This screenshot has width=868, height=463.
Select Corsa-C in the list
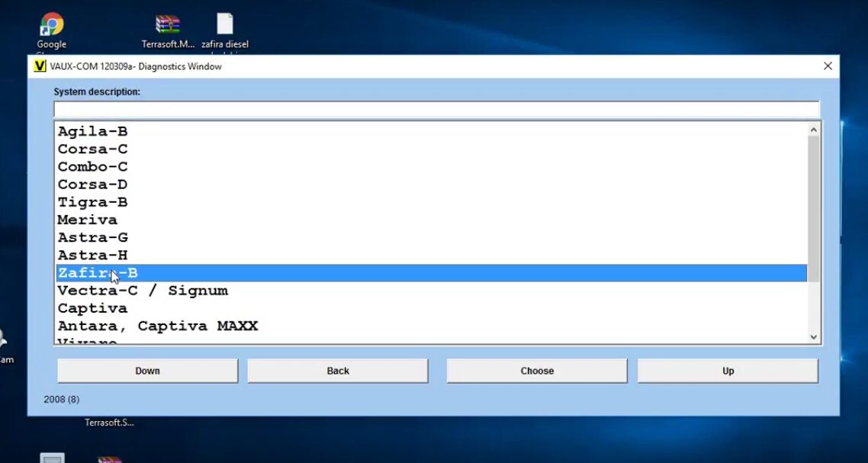coord(431,149)
